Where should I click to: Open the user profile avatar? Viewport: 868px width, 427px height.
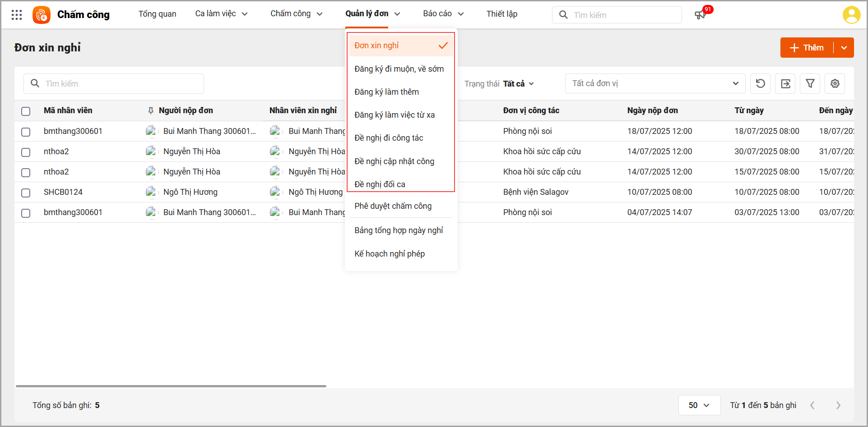tap(851, 15)
